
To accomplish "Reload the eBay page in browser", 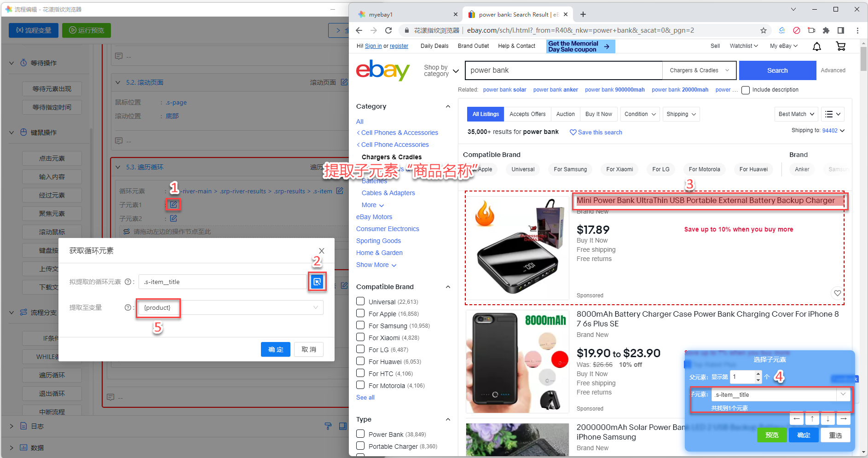I will click(x=388, y=30).
